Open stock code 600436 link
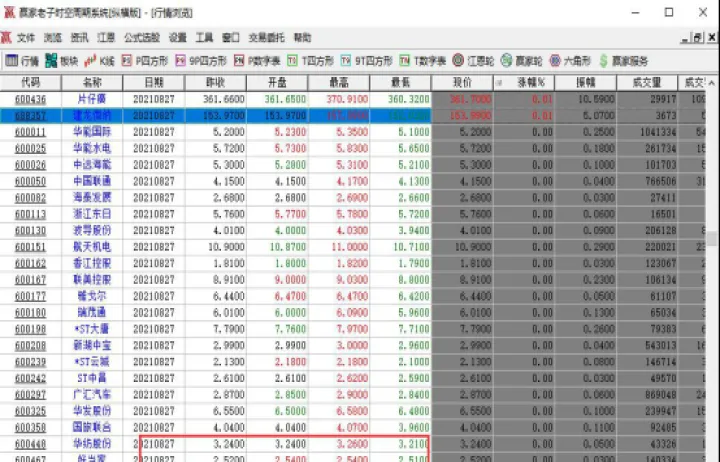The height and width of the screenshot is (462, 720). pos(30,99)
